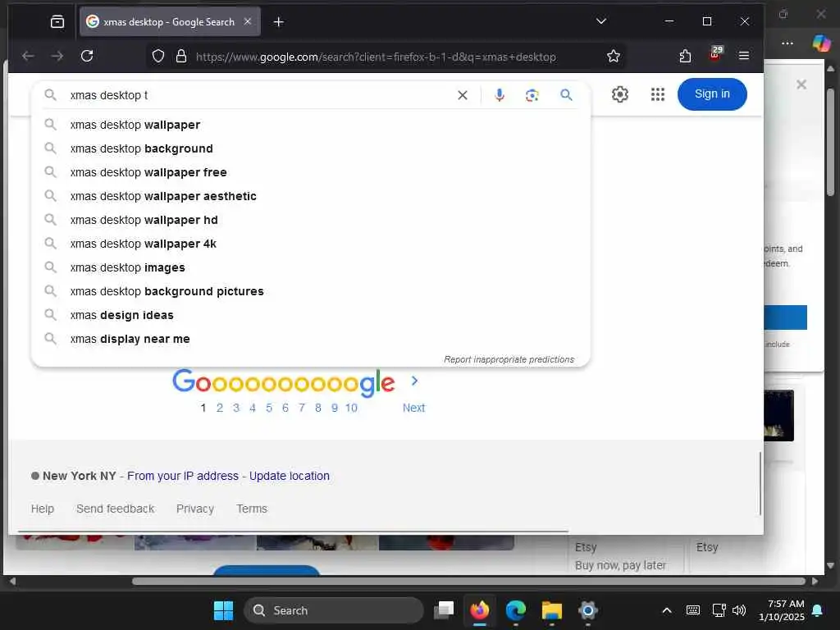This screenshot has width=840, height=630.
Task: Click the next arrow beside Google logo
Action: click(414, 381)
